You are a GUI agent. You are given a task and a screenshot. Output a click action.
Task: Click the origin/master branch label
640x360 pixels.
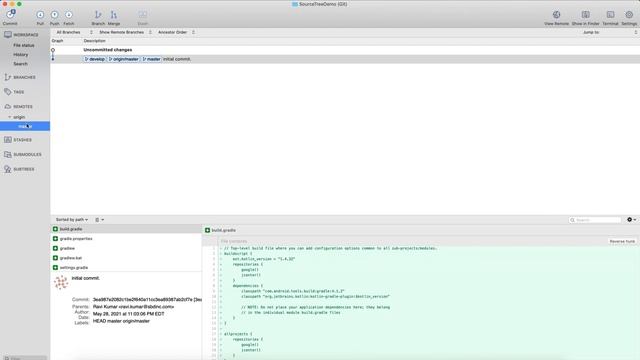[124, 59]
